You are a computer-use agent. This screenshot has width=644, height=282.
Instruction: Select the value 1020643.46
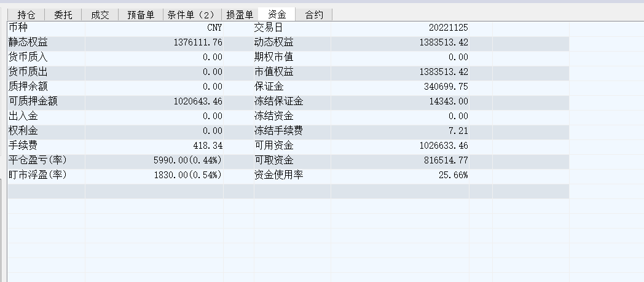click(x=198, y=101)
